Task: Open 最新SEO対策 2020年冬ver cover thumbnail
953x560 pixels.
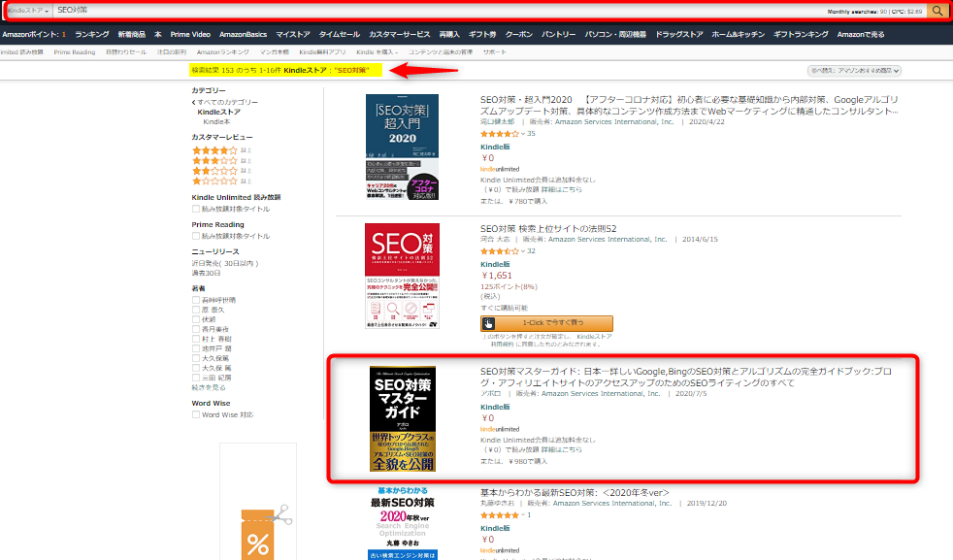Action: (403, 523)
